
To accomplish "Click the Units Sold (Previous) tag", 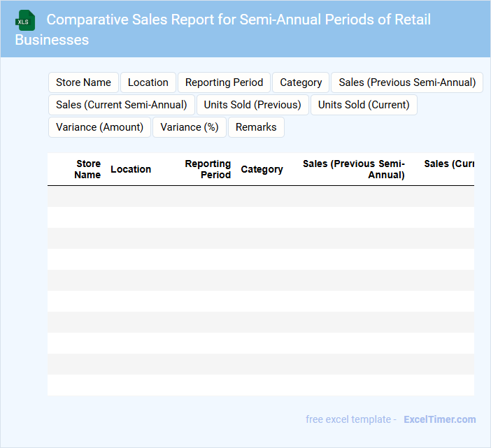I will pyautogui.click(x=252, y=105).
